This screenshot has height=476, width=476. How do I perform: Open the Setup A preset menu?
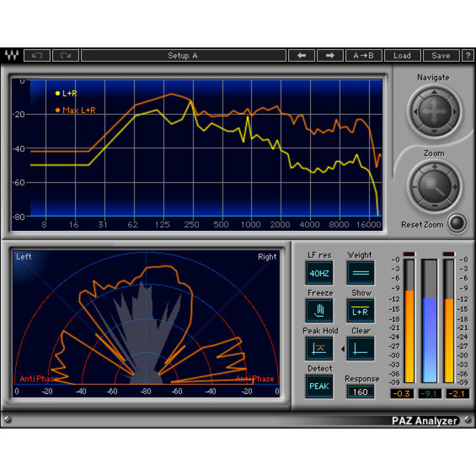pos(183,55)
